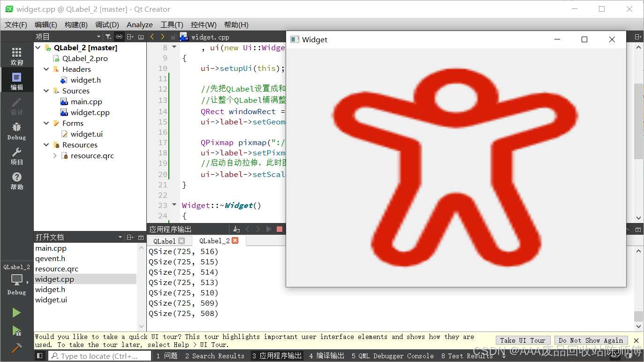Open the 5 QML Debugger Console pane
This screenshot has height=362, width=644.
click(x=393, y=356)
